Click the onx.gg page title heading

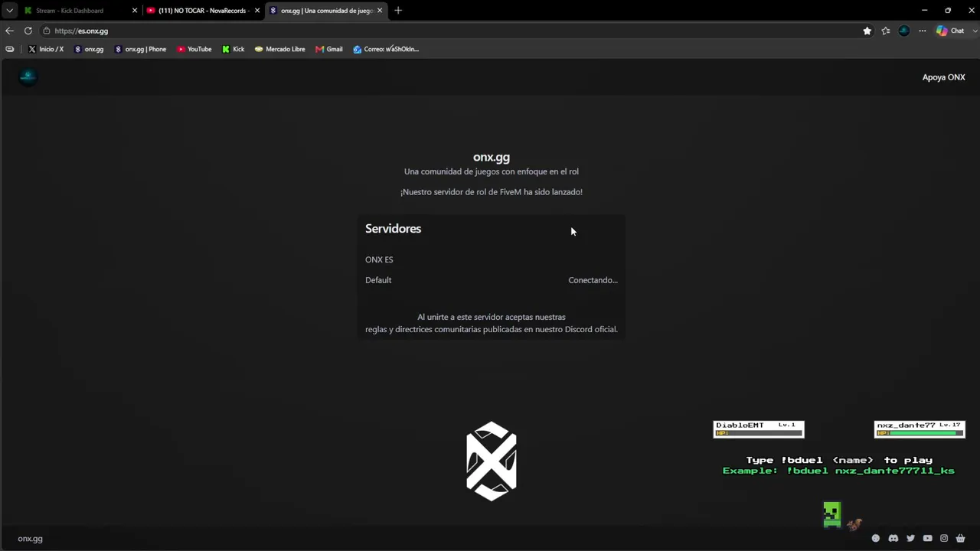point(492,157)
